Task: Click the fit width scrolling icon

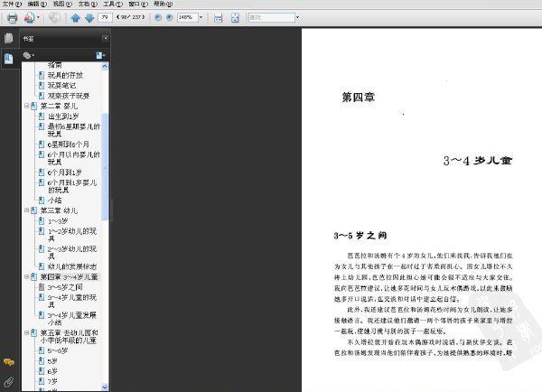Action: click(218, 18)
